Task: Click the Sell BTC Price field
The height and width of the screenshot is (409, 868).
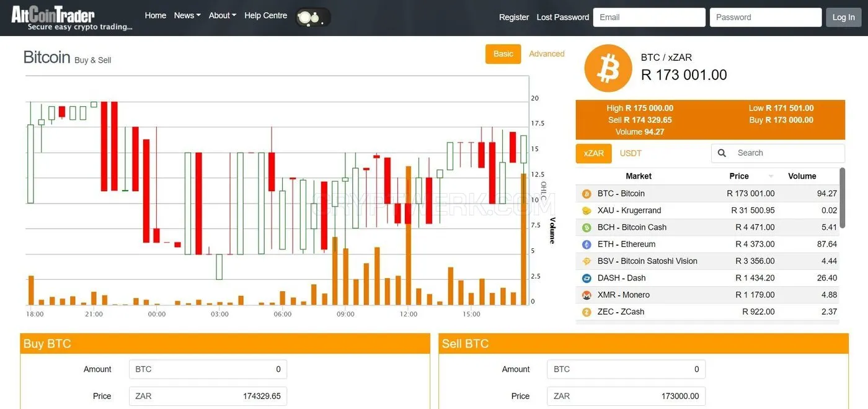Action: click(626, 396)
